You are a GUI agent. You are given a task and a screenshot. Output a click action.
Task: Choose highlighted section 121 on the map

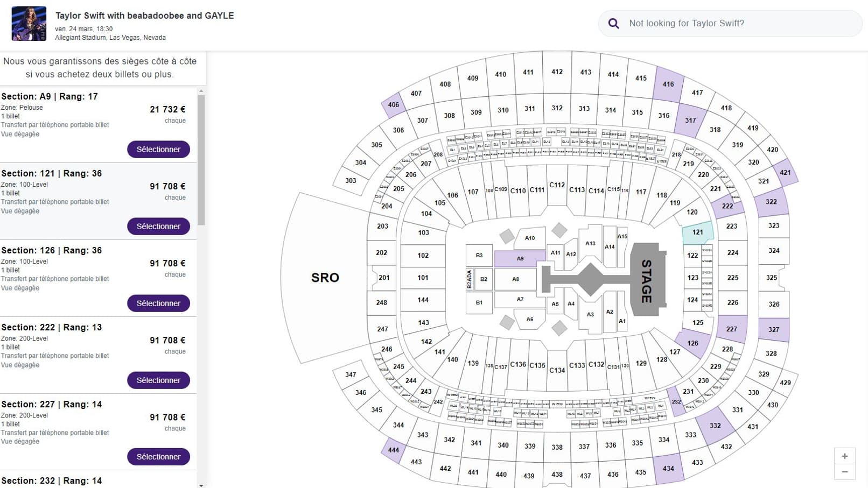(698, 232)
